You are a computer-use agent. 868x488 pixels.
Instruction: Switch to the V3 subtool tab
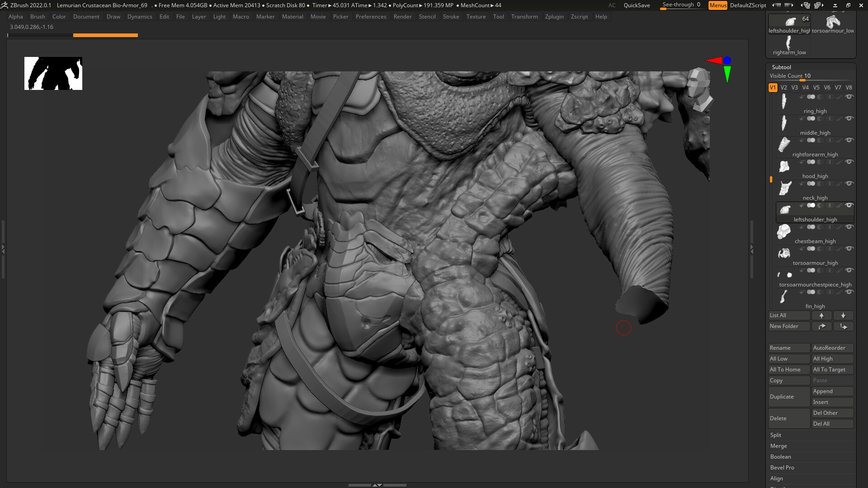tap(794, 87)
